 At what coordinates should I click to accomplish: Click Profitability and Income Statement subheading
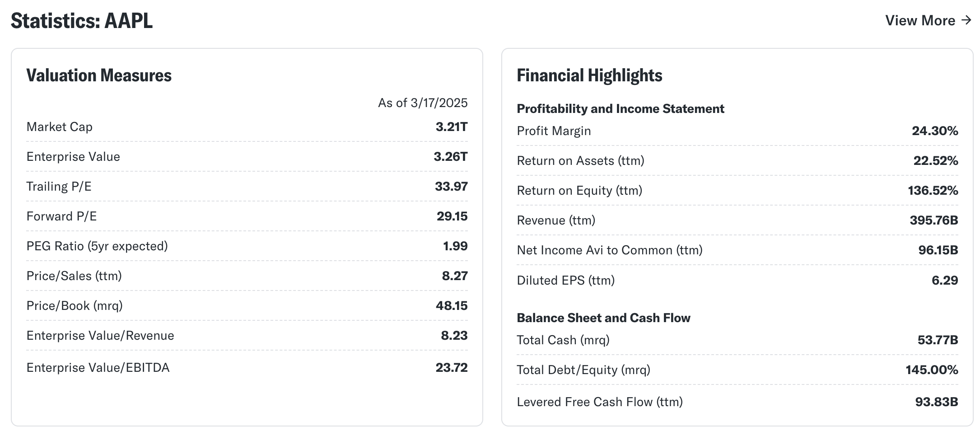click(x=621, y=109)
